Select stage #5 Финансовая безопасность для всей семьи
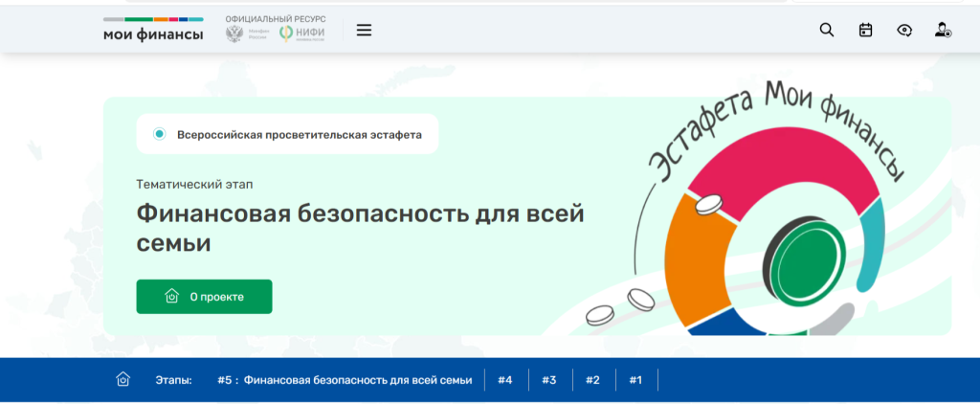 coord(345,380)
